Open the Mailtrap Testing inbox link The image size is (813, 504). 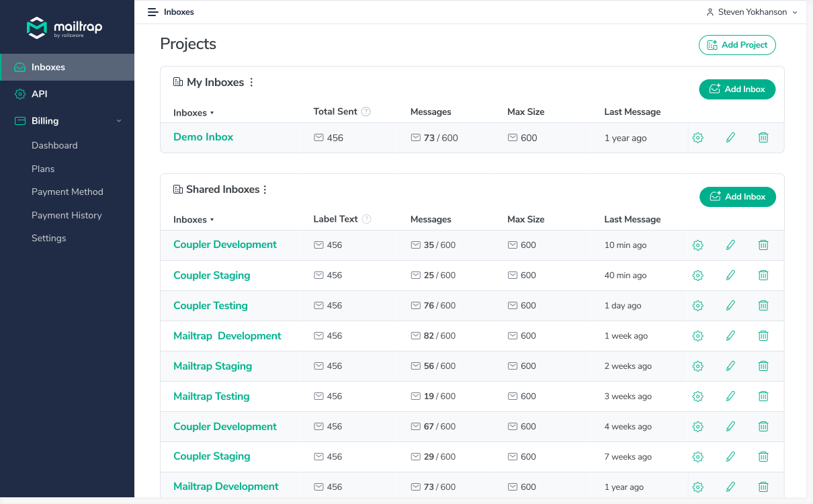212,396
